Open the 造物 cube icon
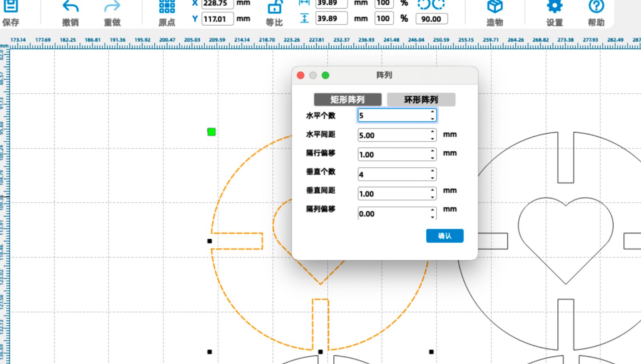This screenshot has width=641, height=364. (495, 6)
